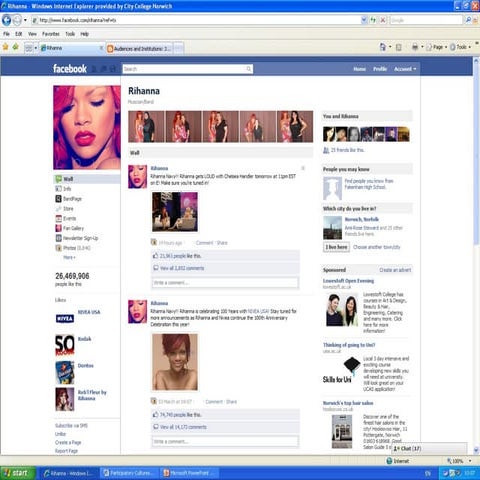The height and width of the screenshot is (480, 480).
Task: Click Lowestoft Open Evening ad title
Action: point(348,281)
